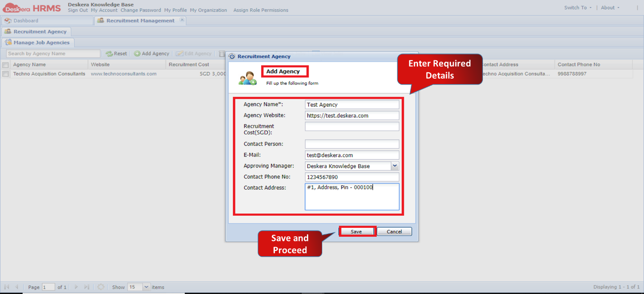Click the Edit Agency toolbar button
Viewport: 644px width, 294px height.
click(194, 53)
